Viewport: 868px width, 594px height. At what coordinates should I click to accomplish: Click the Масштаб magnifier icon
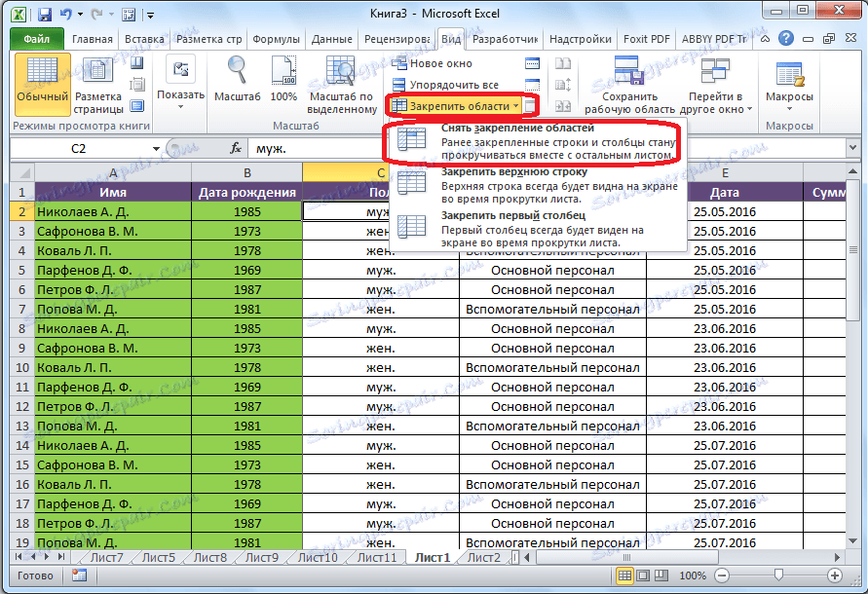[x=235, y=73]
